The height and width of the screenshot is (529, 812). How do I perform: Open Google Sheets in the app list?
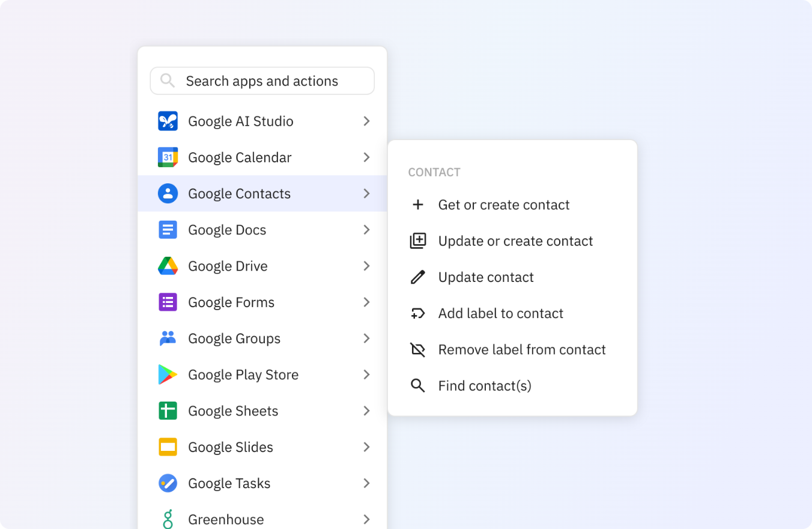pos(262,411)
